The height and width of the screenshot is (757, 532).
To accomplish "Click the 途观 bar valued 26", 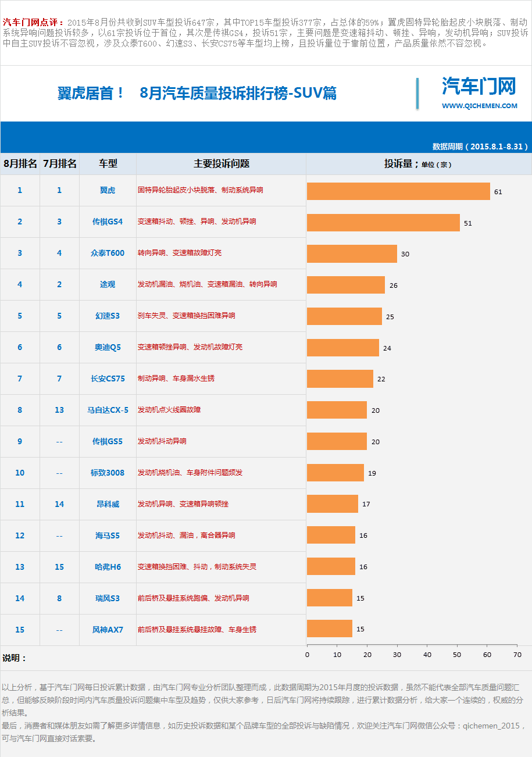I will click(x=346, y=285).
